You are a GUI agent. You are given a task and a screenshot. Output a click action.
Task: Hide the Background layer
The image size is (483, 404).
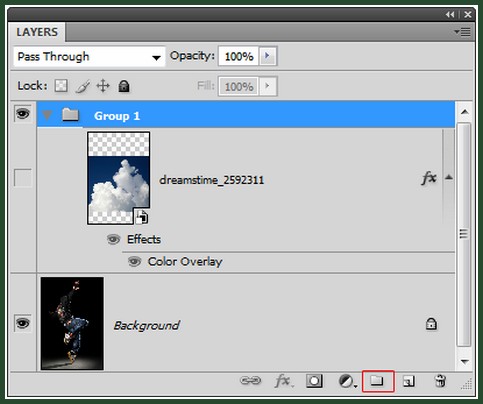coord(22,323)
